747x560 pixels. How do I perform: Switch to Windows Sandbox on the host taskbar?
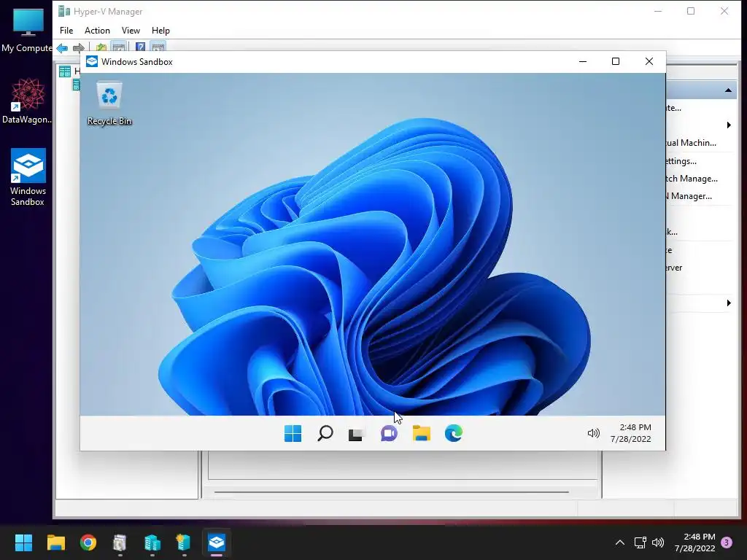216,542
